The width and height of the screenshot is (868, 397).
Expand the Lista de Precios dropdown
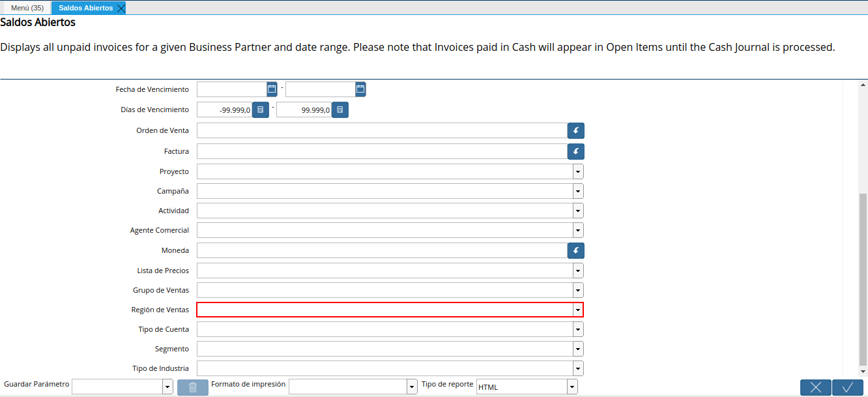click(578, 271)
